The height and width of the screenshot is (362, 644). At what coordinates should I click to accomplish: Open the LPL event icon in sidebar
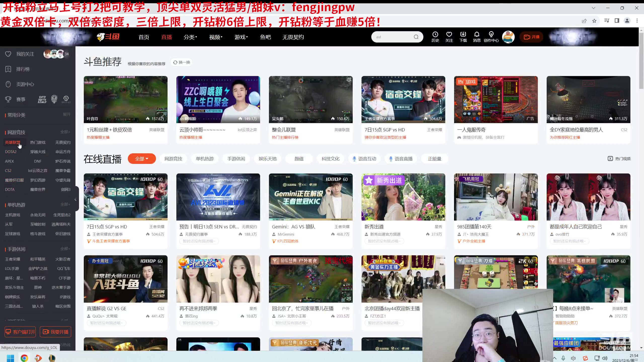click(x=42, y=99)
